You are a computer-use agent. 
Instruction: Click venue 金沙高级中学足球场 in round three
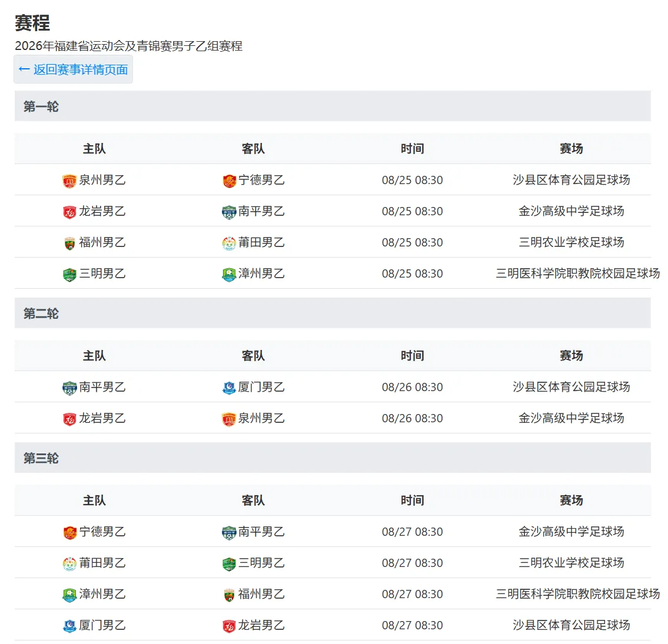coord(571,532)
